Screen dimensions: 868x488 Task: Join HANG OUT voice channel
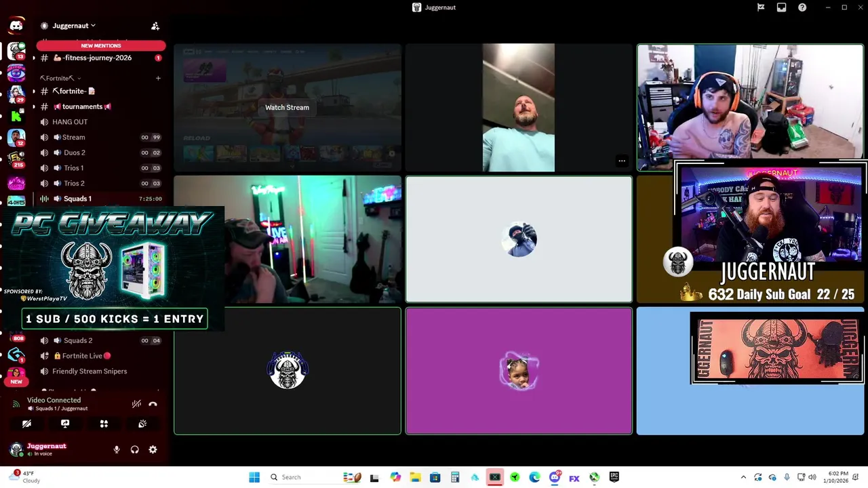click(x=100, y=122)
